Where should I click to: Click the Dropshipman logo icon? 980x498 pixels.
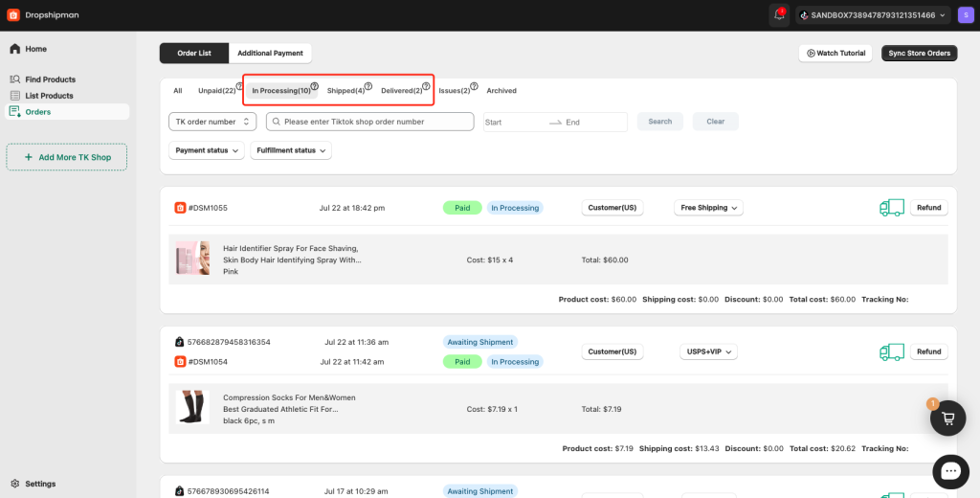click(x=13, y=15)
